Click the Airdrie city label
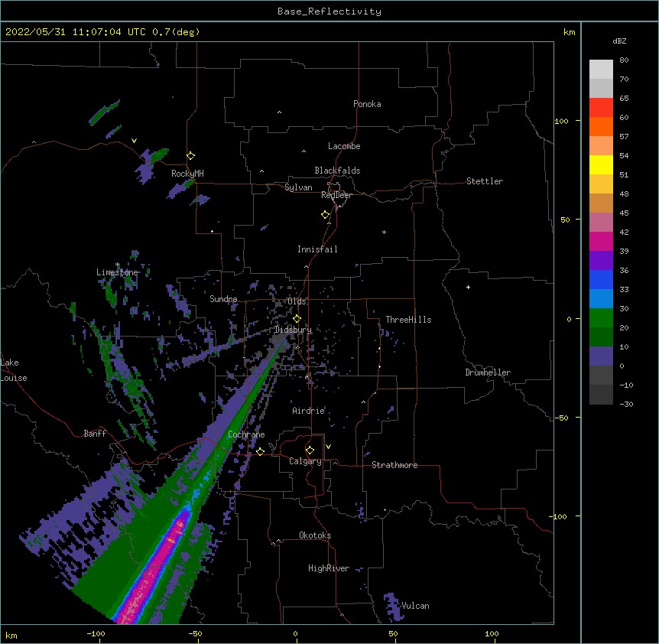 tap(309, 411)
